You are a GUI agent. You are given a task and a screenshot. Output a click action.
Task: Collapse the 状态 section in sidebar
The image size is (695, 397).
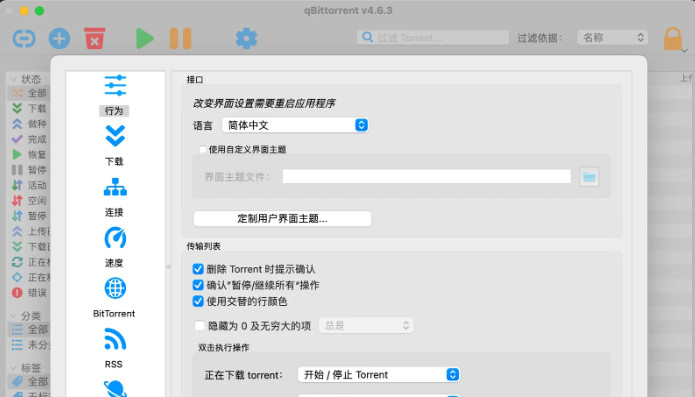[x=13, y=79]
